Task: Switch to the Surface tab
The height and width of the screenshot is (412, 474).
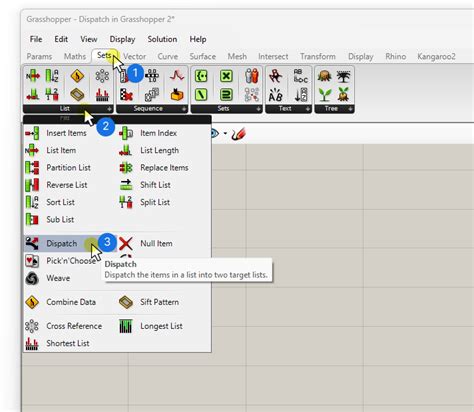Action: [203, 56]
